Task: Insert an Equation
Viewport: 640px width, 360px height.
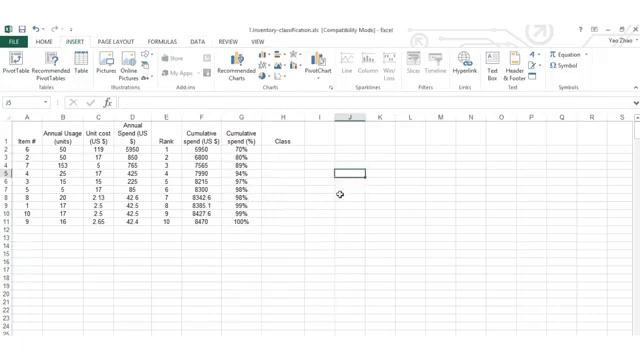Action: point(565,54)
